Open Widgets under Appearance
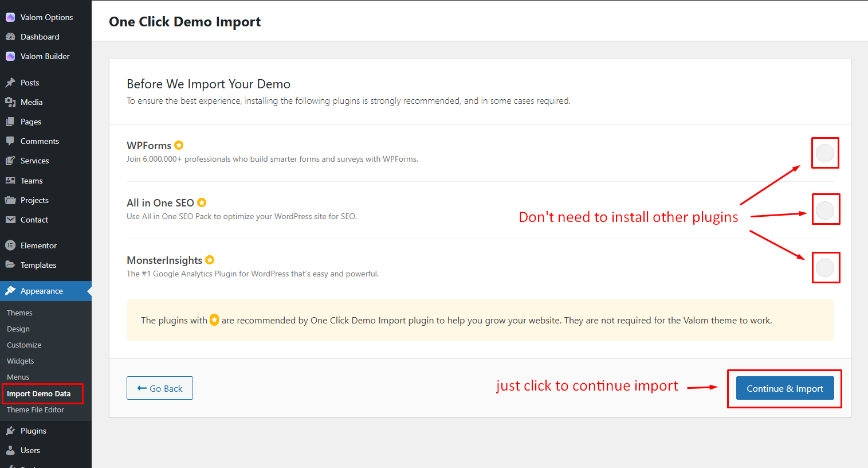Screen dimensions: 868x468 point(21,361)
